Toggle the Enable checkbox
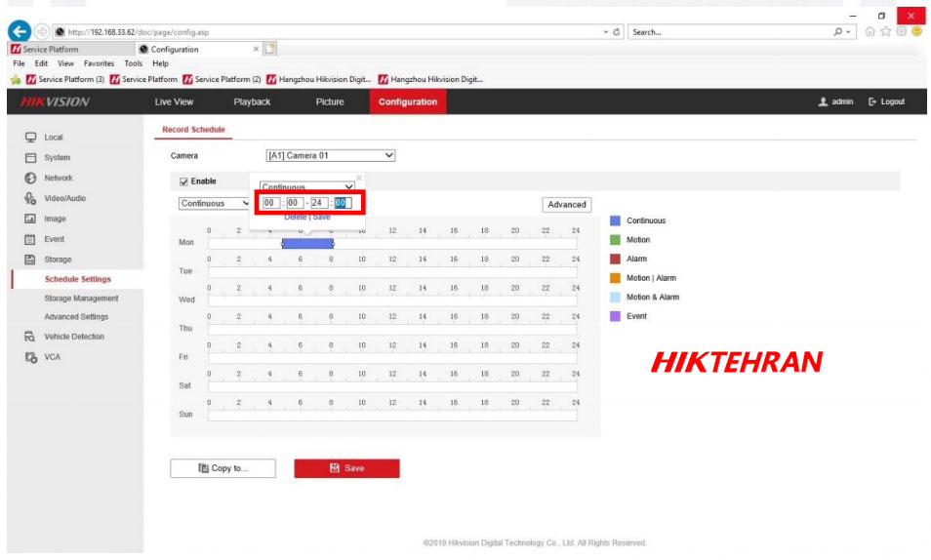Viewport: 931px width, 560px height. (x=183, y=181)
